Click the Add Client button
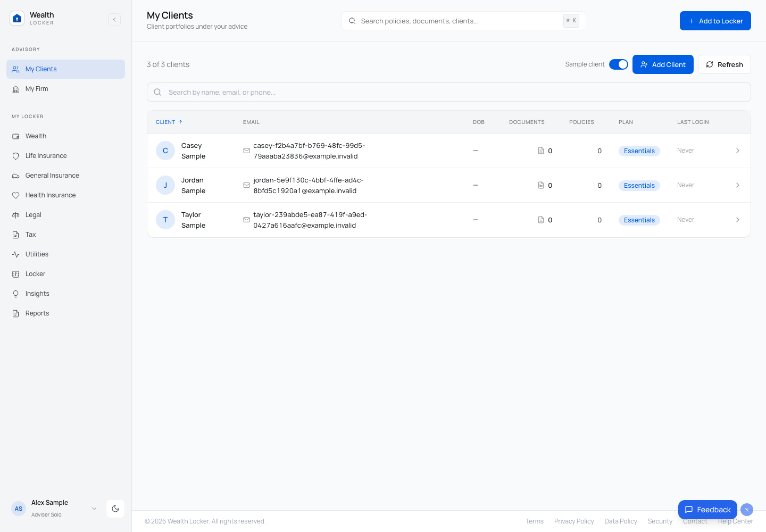This screenshot has width=766, height=532. 663,64
